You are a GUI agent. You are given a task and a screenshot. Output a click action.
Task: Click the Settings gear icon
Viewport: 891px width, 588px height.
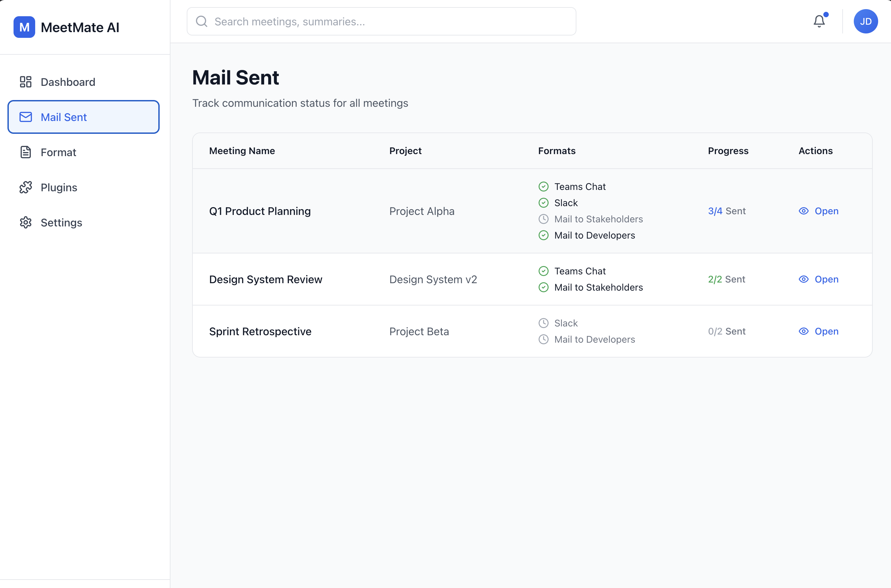(x=25, y=222)
